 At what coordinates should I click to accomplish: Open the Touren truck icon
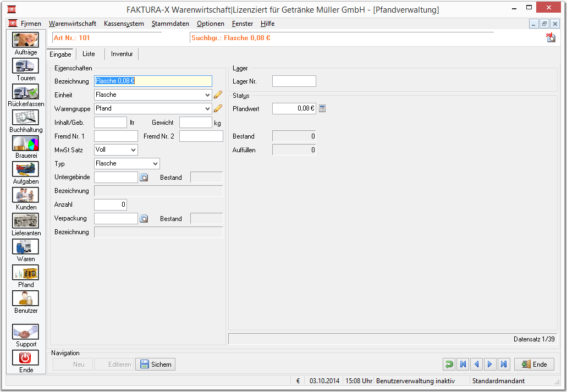point(25,66)
